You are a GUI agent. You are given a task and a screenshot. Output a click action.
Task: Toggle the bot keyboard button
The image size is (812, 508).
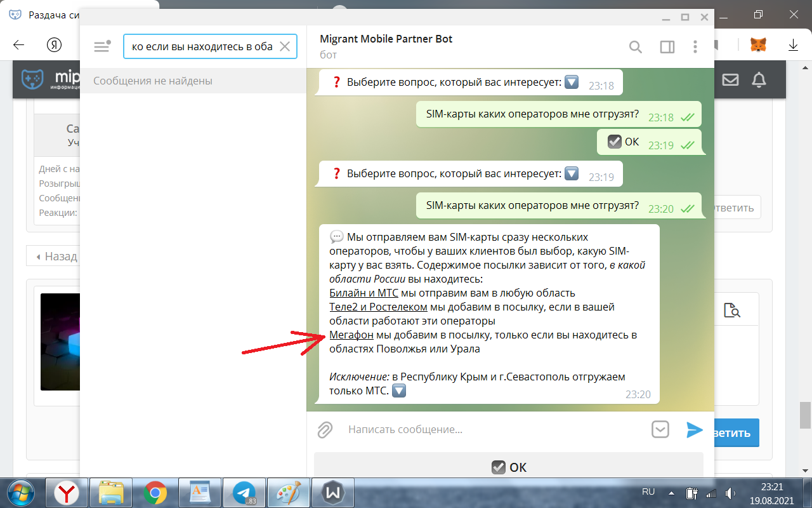tap(660, 429)
